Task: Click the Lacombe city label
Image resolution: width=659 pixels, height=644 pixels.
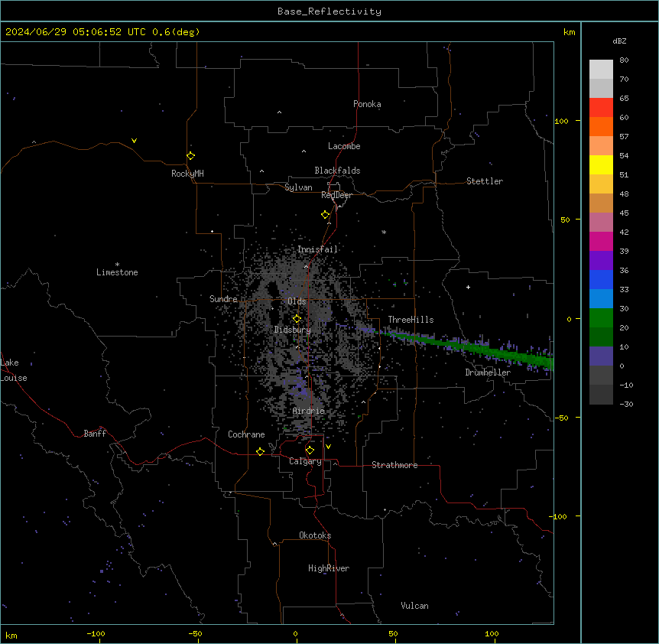Action: tap(344, 146)
